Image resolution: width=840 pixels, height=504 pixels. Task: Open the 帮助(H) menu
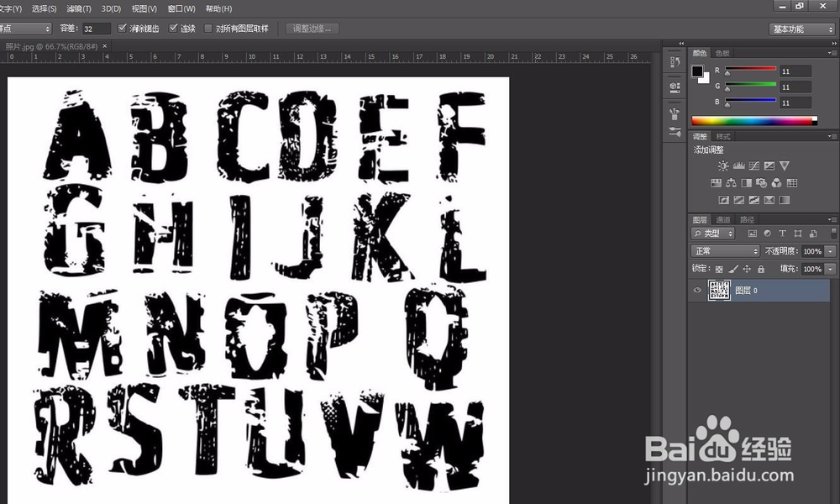point(218,8)
